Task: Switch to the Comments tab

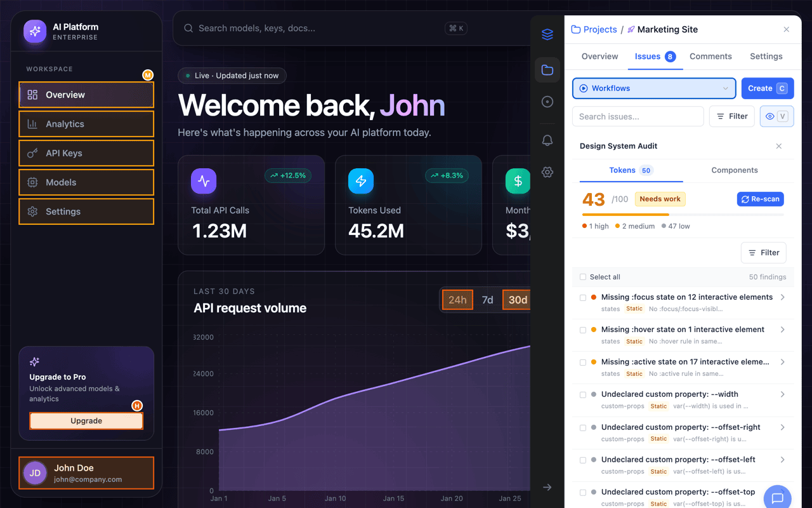Action: (710, 57)
